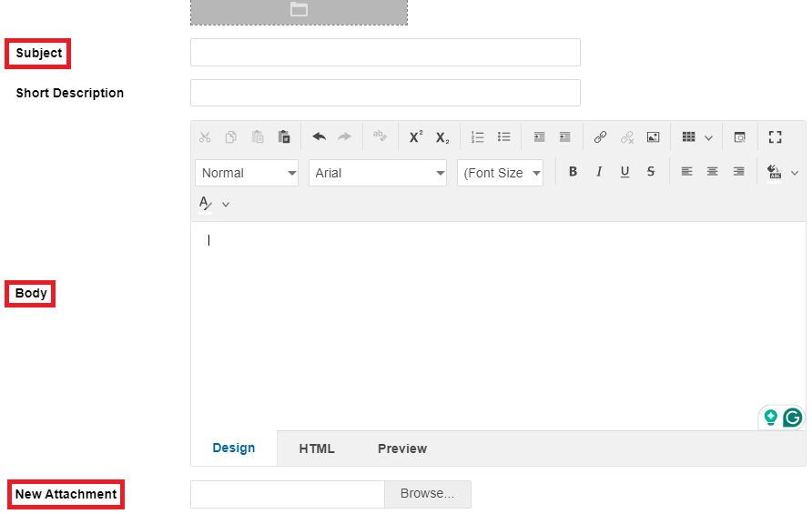Switch to the HTML tab

click(x=317, y=448)
